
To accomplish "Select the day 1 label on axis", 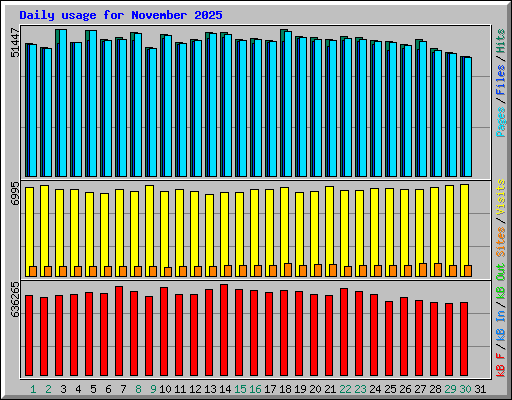I will (x=33, y=389).
